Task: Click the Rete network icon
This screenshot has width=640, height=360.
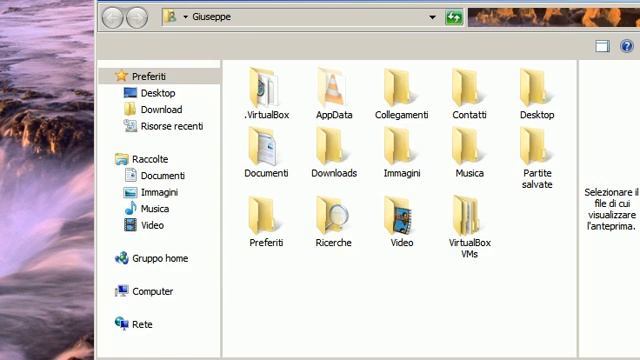Action: click(122, 324)
